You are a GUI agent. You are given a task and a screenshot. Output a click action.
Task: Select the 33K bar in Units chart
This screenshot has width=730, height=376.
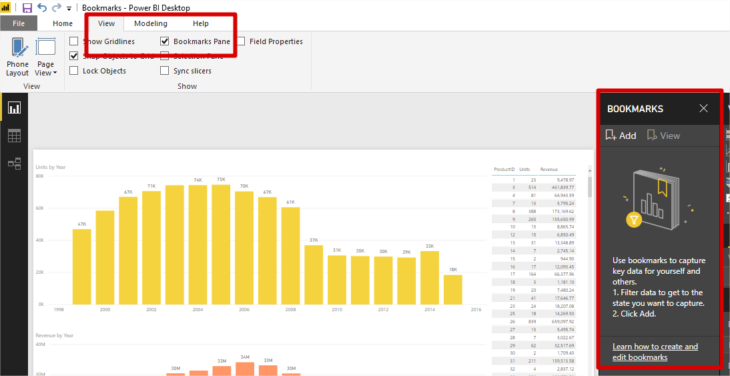(x=430, y=278)
